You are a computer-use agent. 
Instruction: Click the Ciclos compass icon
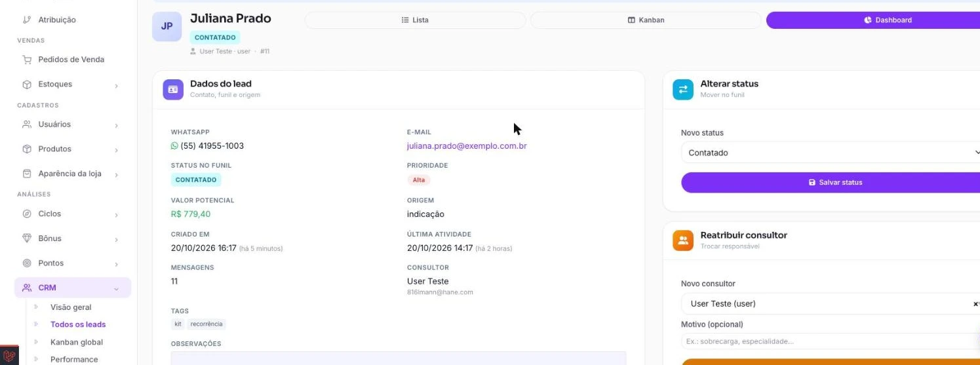[27, 214]
